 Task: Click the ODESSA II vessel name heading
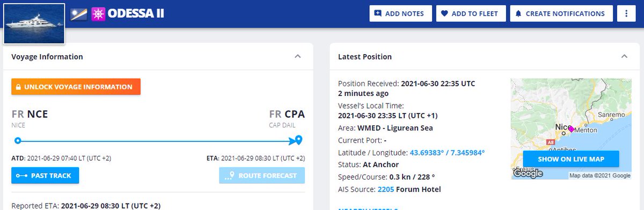coord(136,13)
